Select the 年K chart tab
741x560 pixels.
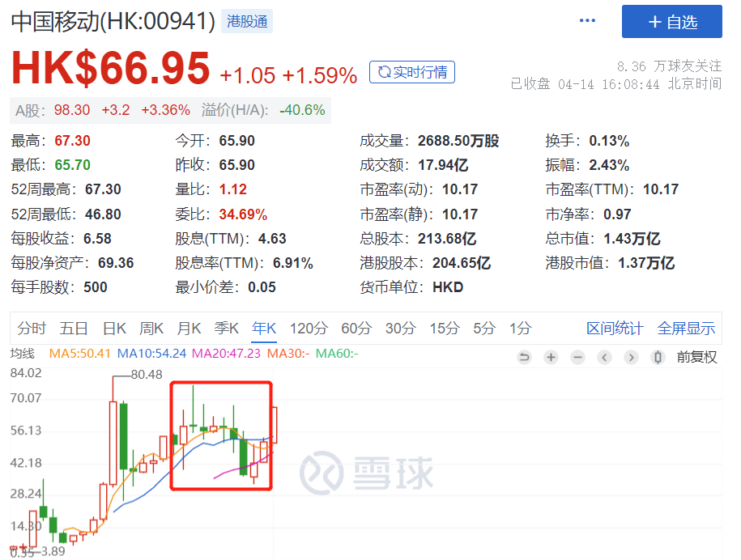[264, 329]
